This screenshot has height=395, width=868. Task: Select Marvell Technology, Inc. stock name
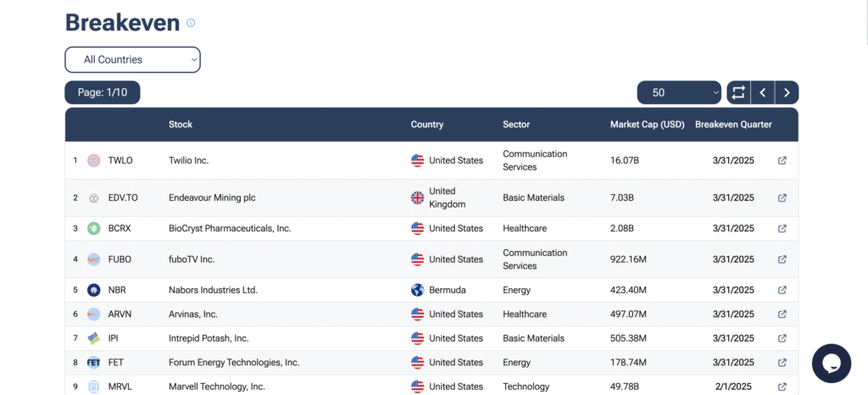(x=217, y=387)
